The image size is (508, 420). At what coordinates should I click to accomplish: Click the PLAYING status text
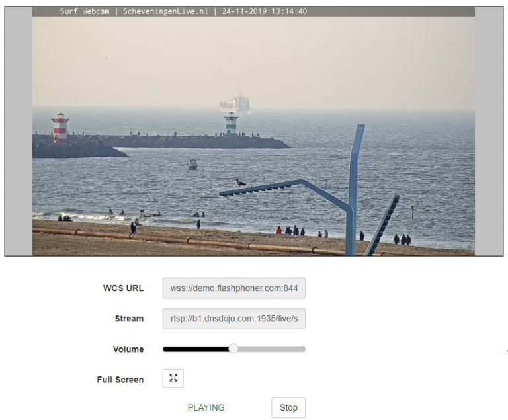click(206, 407)
